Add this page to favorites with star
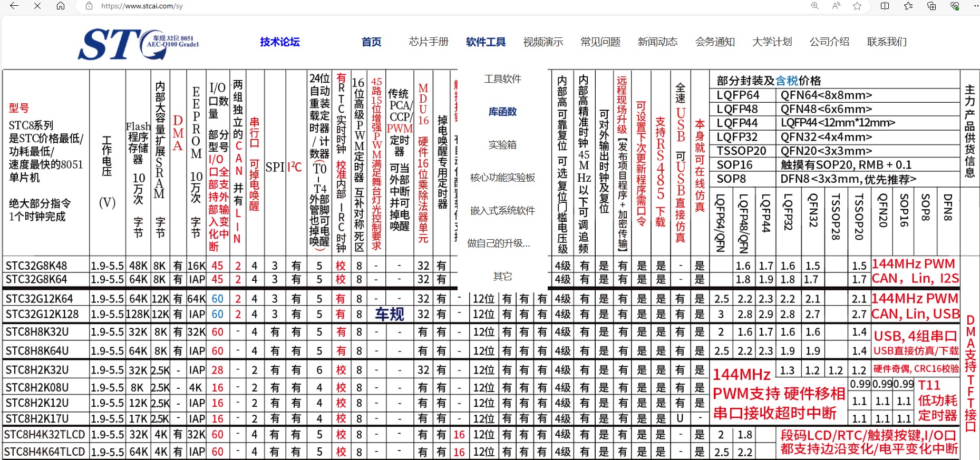The width and height of the screenshot is (980, 460). [857, 6]
